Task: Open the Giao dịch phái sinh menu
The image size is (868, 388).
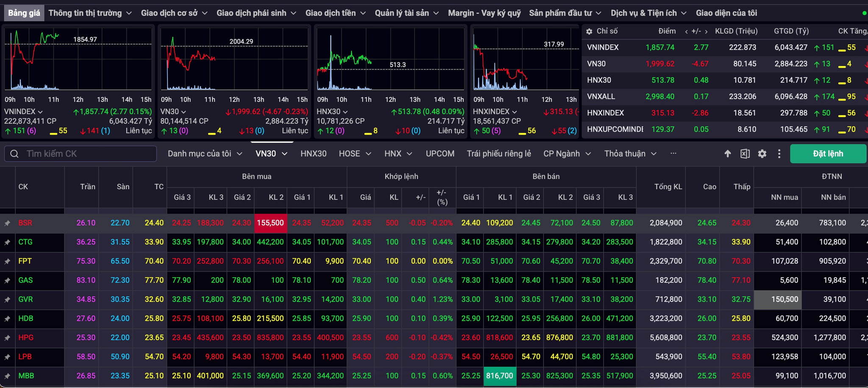Action: pos(256,13)
